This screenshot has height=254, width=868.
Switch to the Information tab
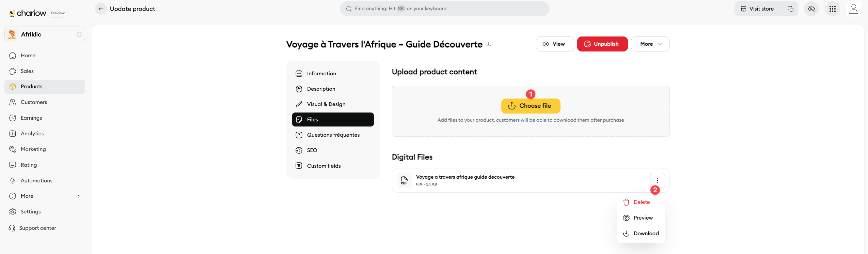point(333,74)
